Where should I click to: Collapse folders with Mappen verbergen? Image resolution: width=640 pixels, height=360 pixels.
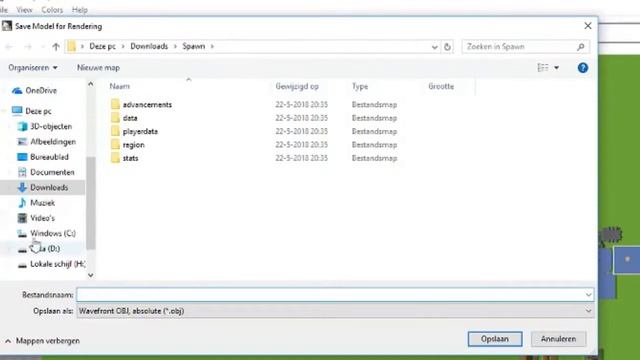click(x=42, y=341)
